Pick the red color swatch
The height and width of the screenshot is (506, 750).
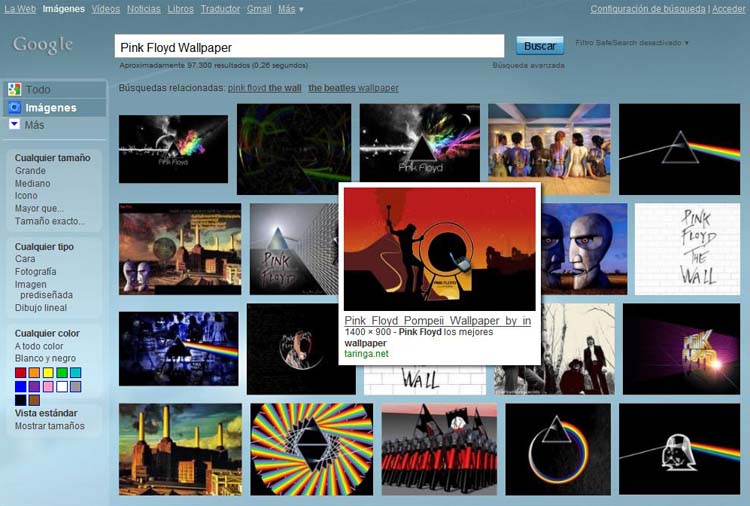21,373
